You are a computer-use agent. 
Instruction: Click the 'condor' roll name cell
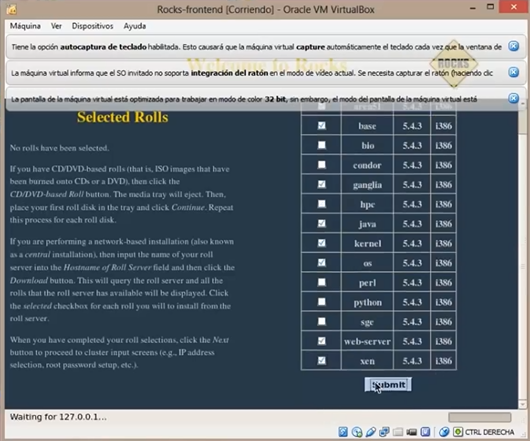367,165
